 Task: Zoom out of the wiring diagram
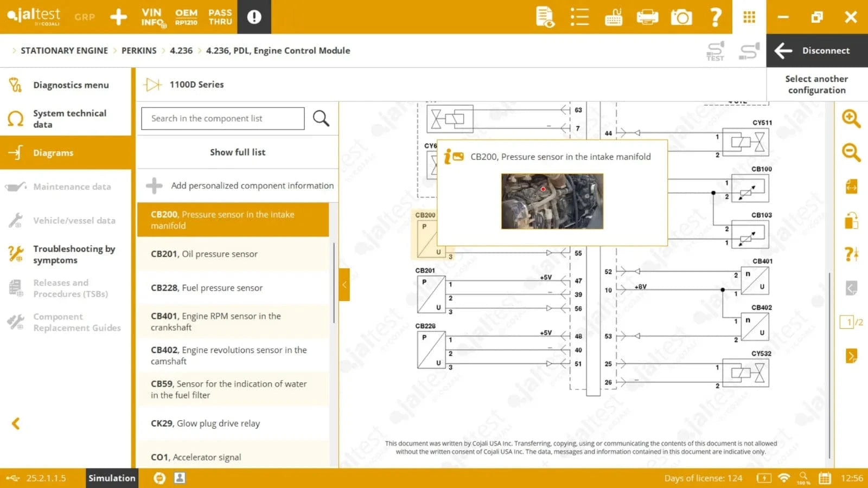(x=851, y=152)
